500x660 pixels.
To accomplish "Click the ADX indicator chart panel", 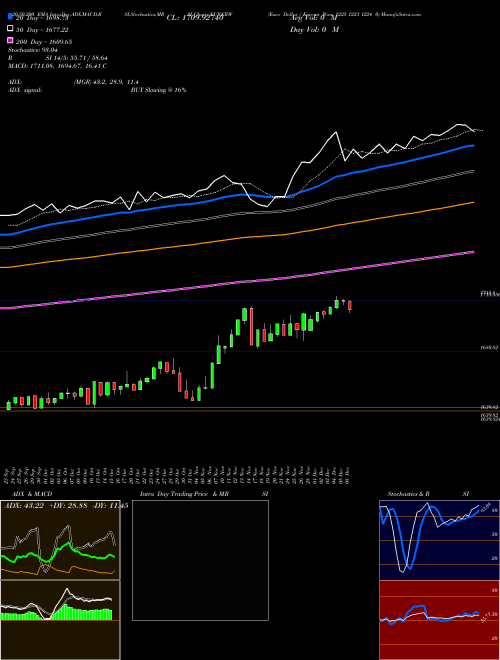I will 60,540.
